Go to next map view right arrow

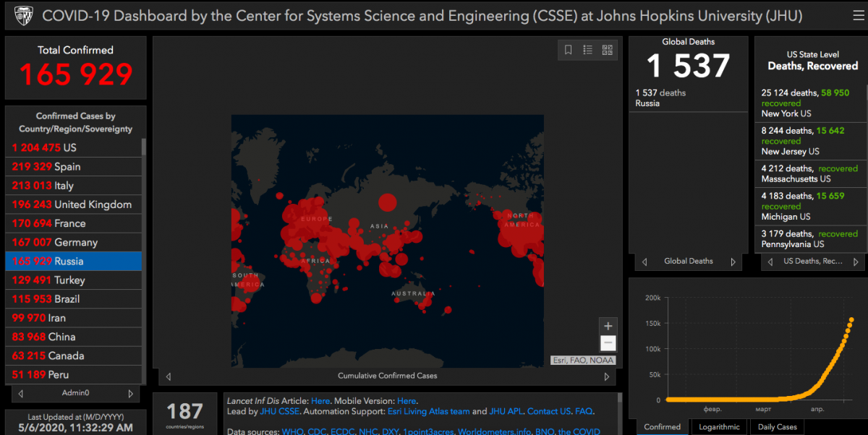point(607,376)
